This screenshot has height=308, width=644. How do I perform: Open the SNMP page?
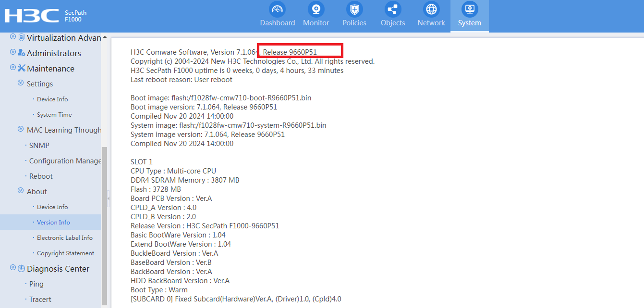pyautogui.click(x=39, y=145)
